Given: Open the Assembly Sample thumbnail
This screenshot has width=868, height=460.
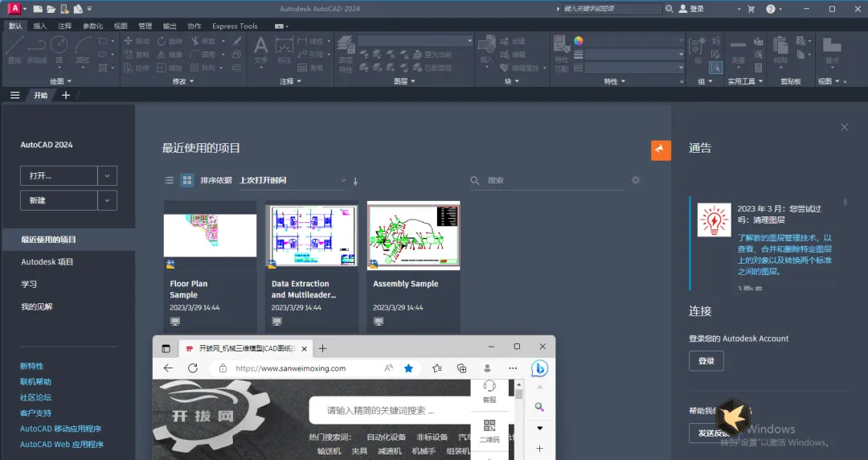Looking at the screenshot, I should tap(414, 235).
